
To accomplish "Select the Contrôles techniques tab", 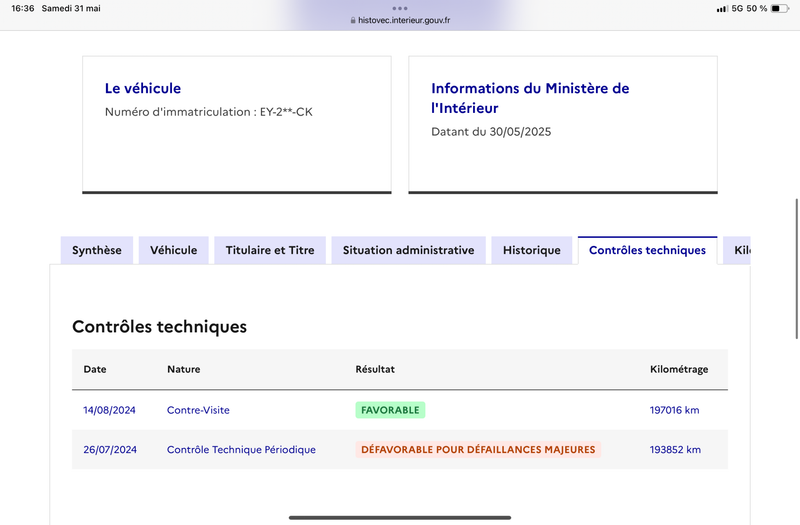I will click(x=647, y=250).
